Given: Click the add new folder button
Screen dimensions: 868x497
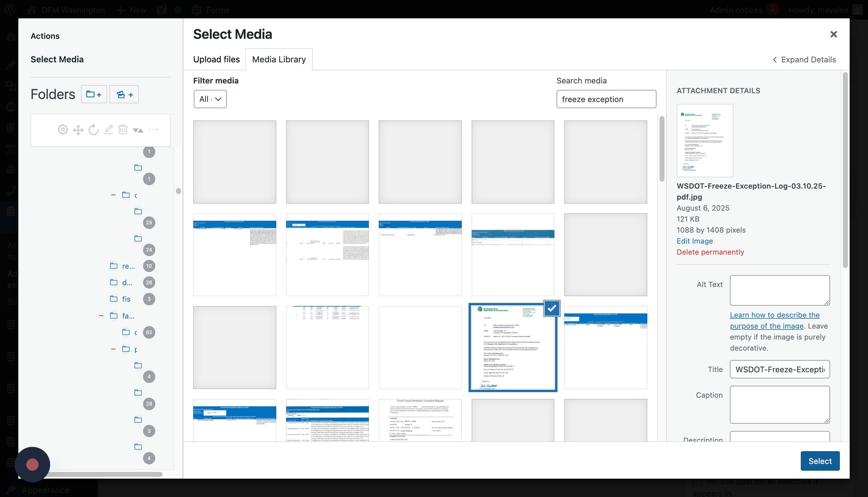Looking at the screenshot, I should pos(94,94).
